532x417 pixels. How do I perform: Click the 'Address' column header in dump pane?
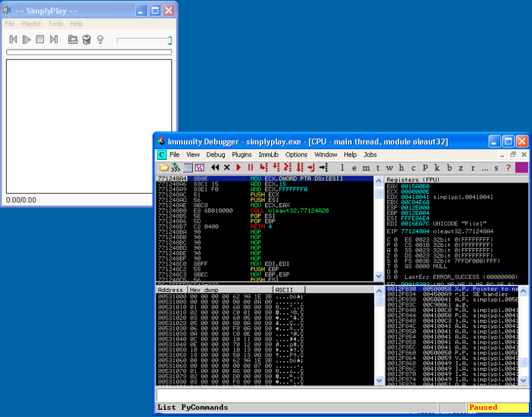click(173, 290)
